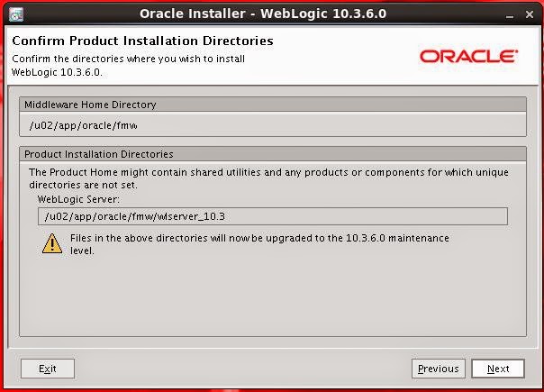Click the Middleware Home Directory path /u02/app/oracle/fmw
544x392 pixels.
(83, 125)
